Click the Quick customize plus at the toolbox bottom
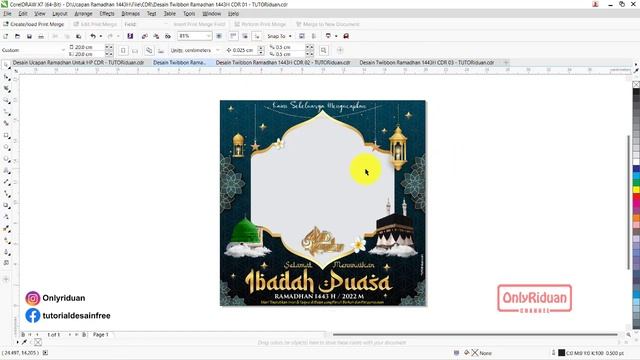This screenshot has width=640, height=360. [x=6, y=279]
